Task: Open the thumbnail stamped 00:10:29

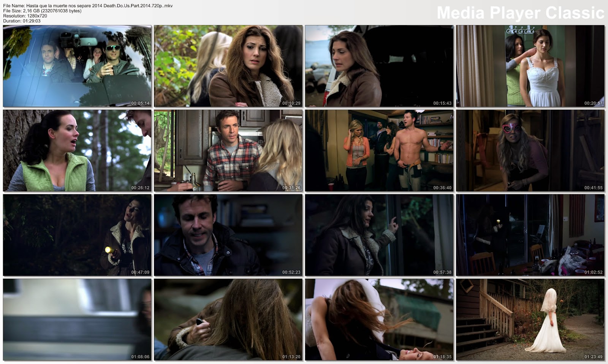Action: [228, 66]
